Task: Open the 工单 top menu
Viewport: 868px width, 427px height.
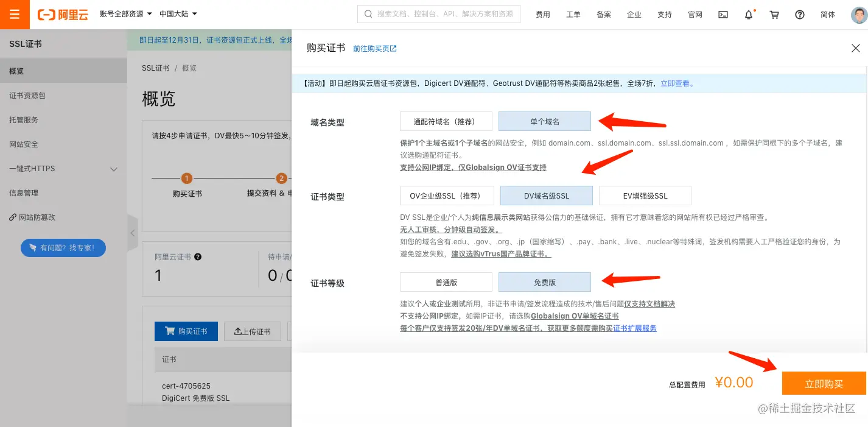Action: (x=573, y=15)
